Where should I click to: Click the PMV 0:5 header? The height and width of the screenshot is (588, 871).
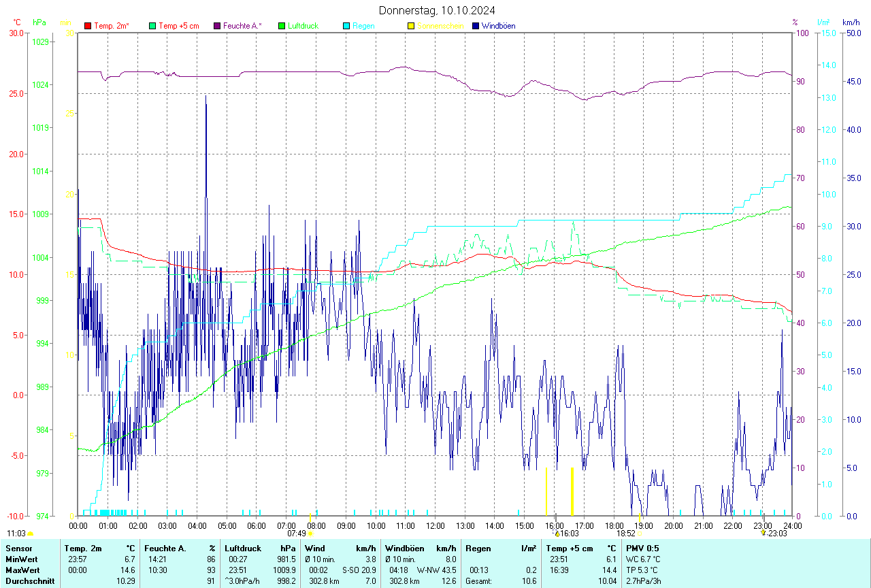click(x=642, y=549)
